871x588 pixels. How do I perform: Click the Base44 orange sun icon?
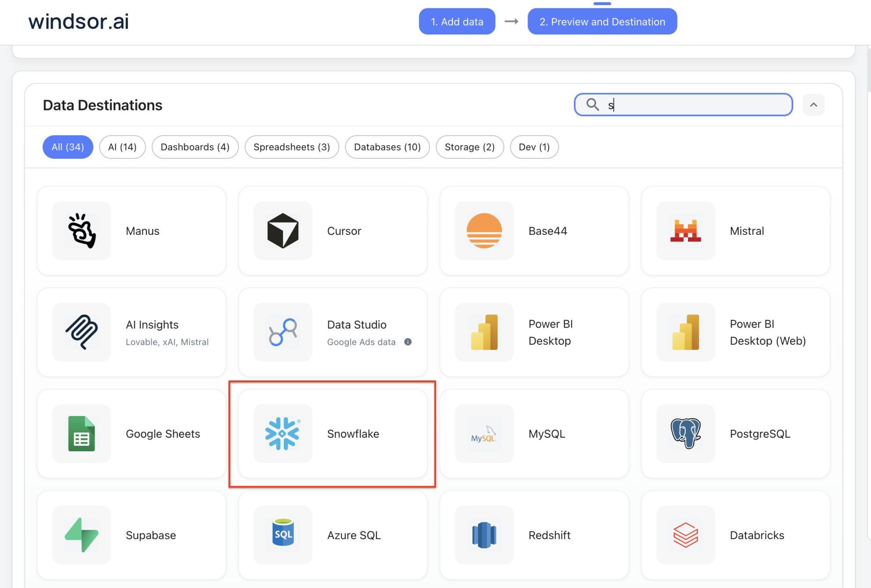(x=484, y=231)
